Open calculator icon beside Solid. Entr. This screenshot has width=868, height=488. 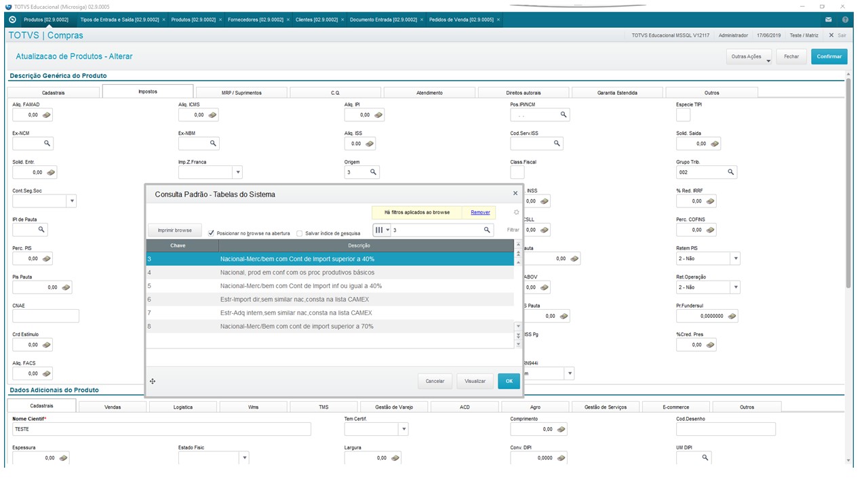click(52, 173)
